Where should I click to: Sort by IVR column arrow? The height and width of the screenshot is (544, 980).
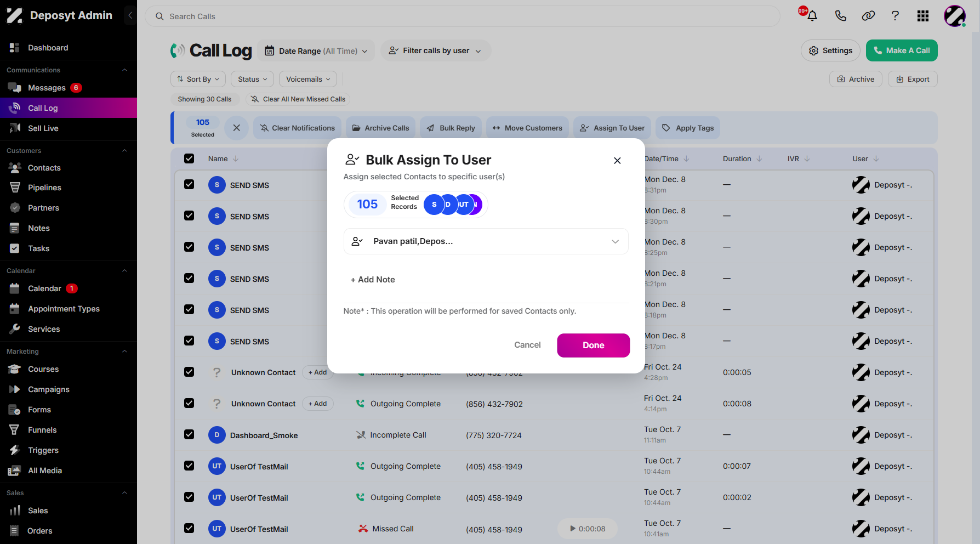(807, 159)
